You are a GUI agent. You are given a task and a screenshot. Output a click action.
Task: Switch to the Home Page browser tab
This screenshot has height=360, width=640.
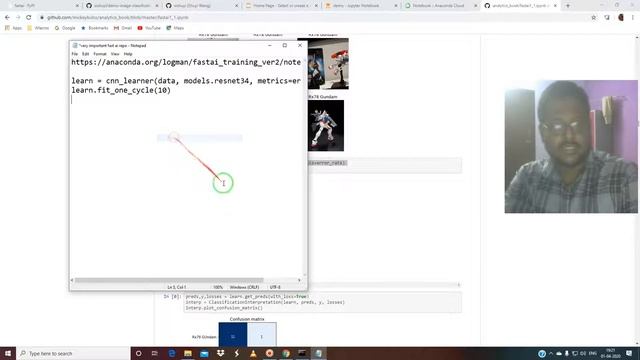click(x=281, y=6)
